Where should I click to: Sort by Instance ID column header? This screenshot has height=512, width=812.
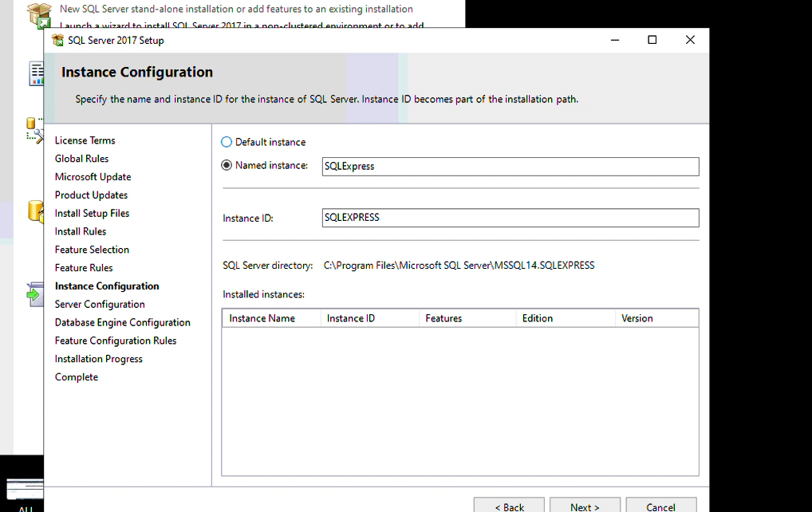coord(370,318)
